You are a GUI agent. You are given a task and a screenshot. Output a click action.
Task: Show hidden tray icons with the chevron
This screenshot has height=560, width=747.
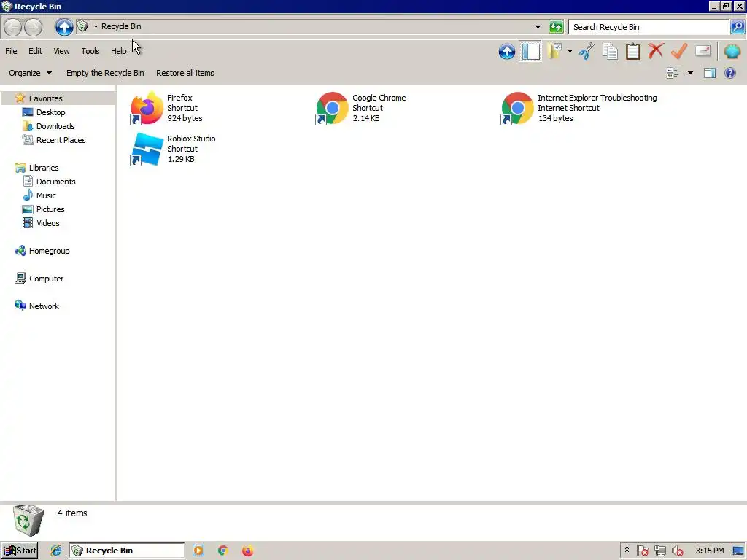(x=627, y=550)
